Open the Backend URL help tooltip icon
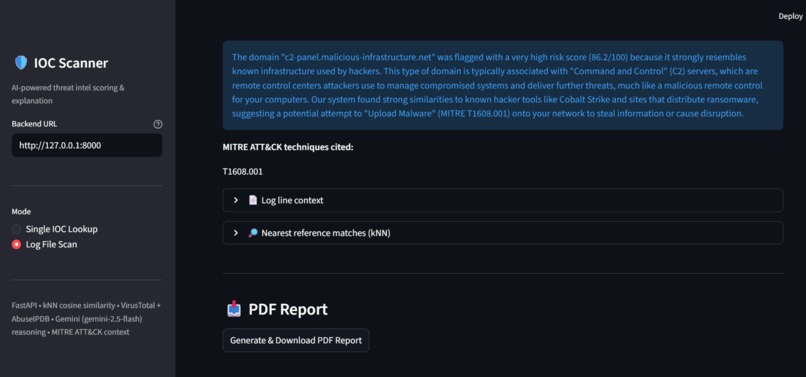The image size is (806, 377). pyautogui.click(x=158, y=124)
